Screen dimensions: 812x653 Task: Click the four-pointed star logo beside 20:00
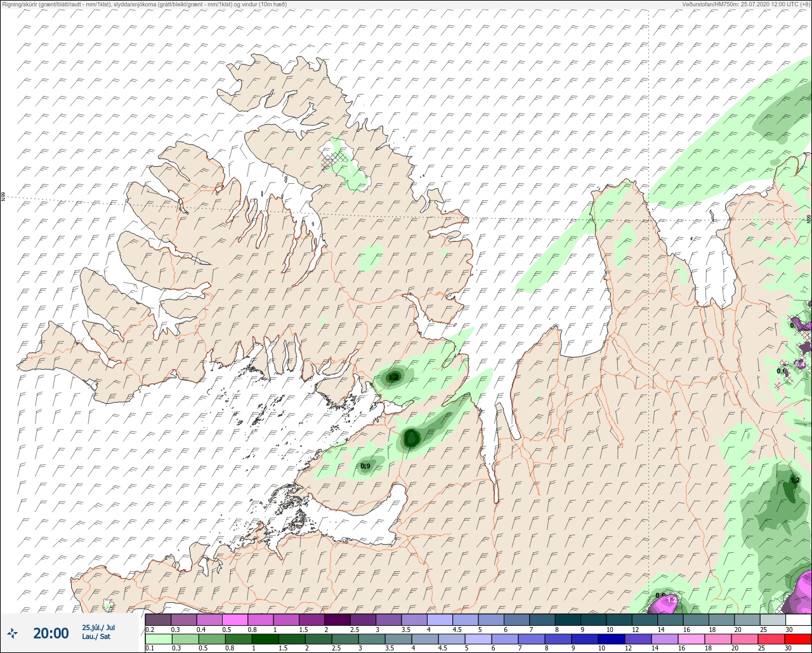click(x=13, y=633)
